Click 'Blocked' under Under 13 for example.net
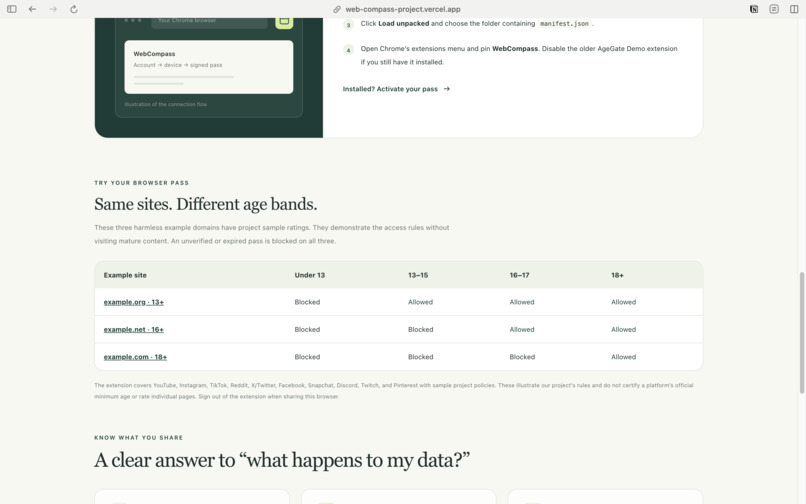 [x=307, y=329]
